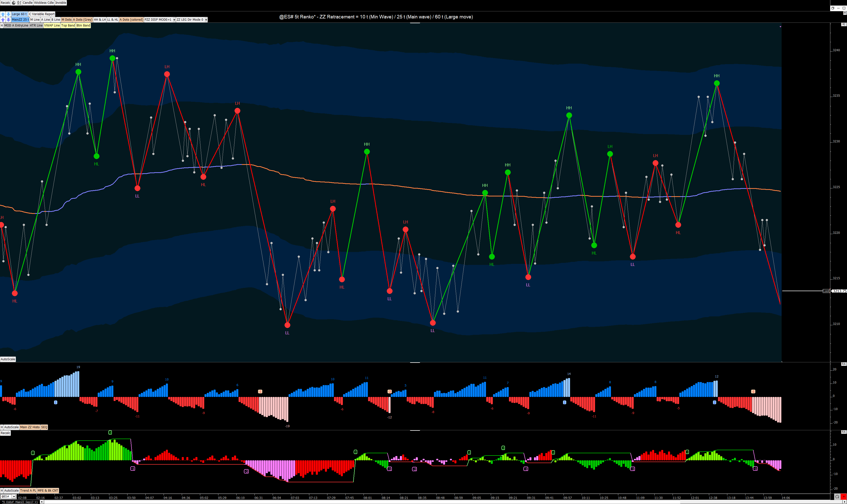Toggle the HTR Line display
The height and width of the screenshot is (504, 847).
point(36,26)
